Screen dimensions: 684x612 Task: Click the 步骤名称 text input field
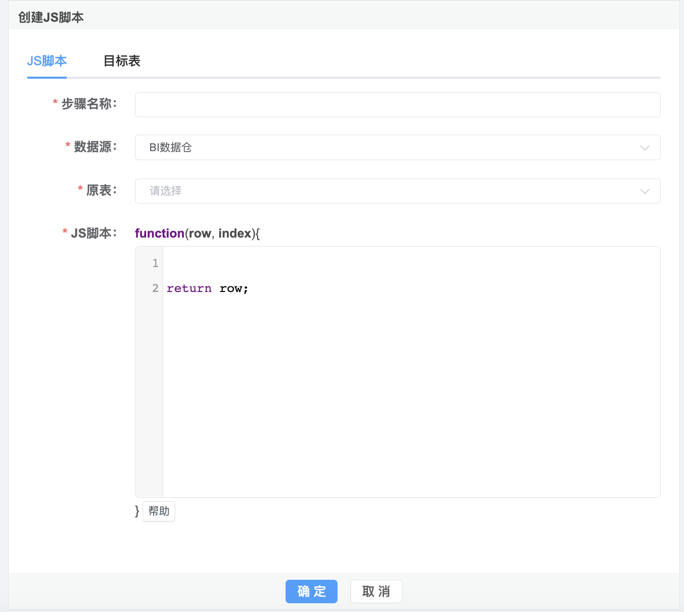pyautogui.click(x=397, y=105)
